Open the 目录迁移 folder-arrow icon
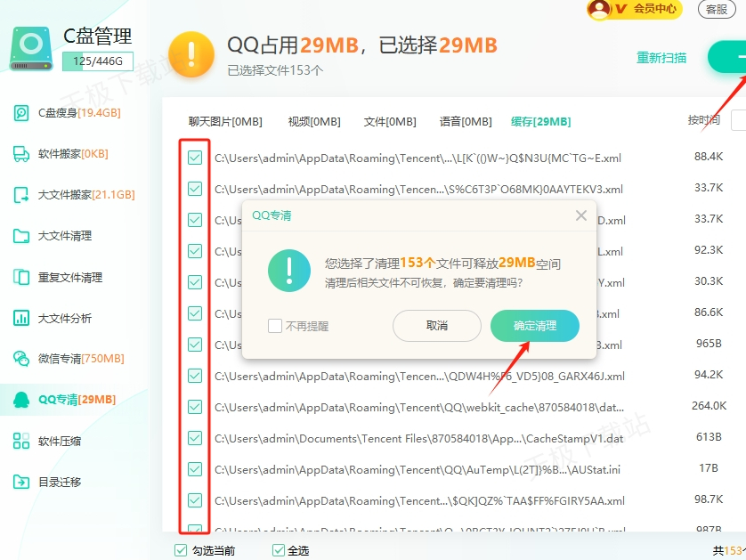The image size is (746, 560). 21,482
